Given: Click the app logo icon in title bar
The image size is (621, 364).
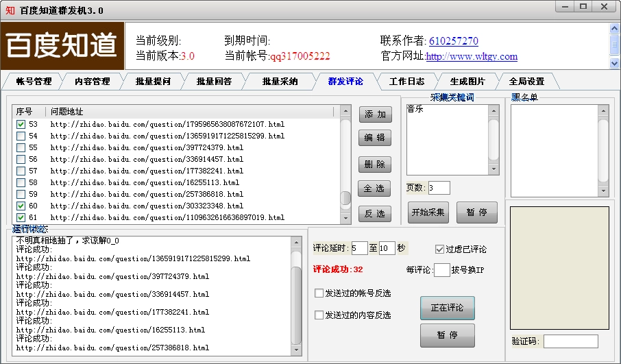Looking at the screenshot, I should (10, 10).
